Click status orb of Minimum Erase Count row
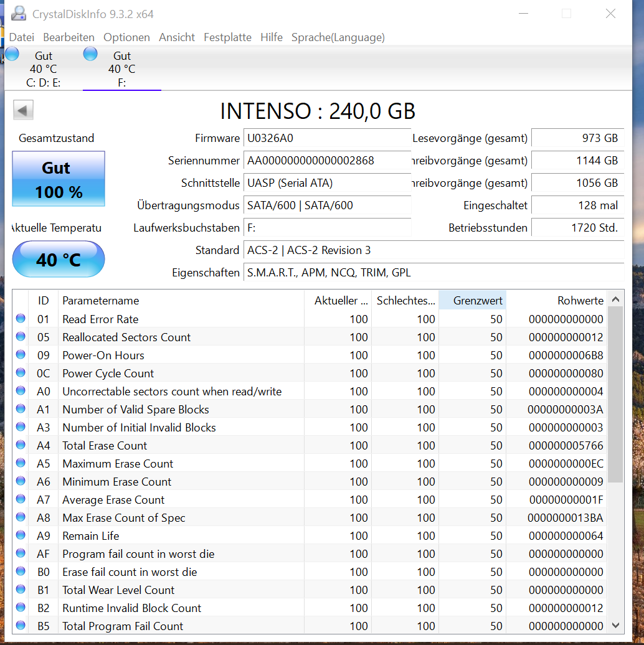644x645 pixels. (x=21, y=481)
